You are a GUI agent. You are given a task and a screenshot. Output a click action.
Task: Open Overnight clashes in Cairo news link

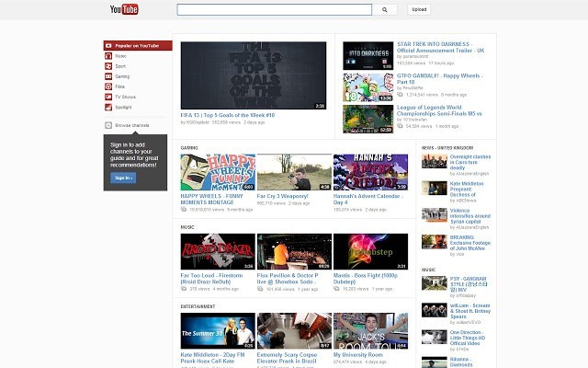(469, 162)
